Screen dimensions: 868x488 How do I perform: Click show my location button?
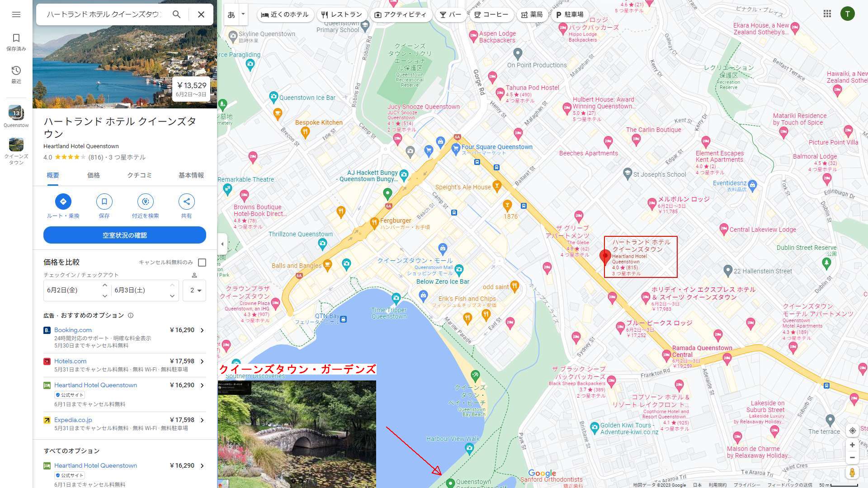point(852,431)
